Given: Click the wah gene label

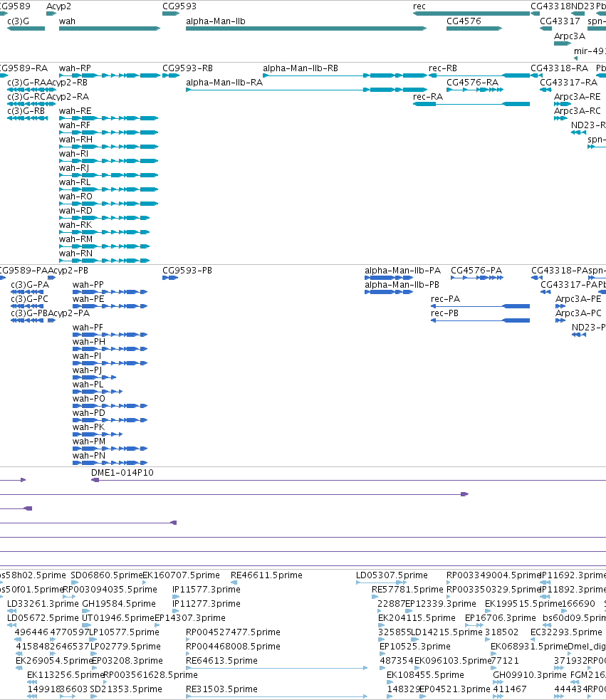Looking at the screenshot, I should pyautogui.click(x=67, y=21).
